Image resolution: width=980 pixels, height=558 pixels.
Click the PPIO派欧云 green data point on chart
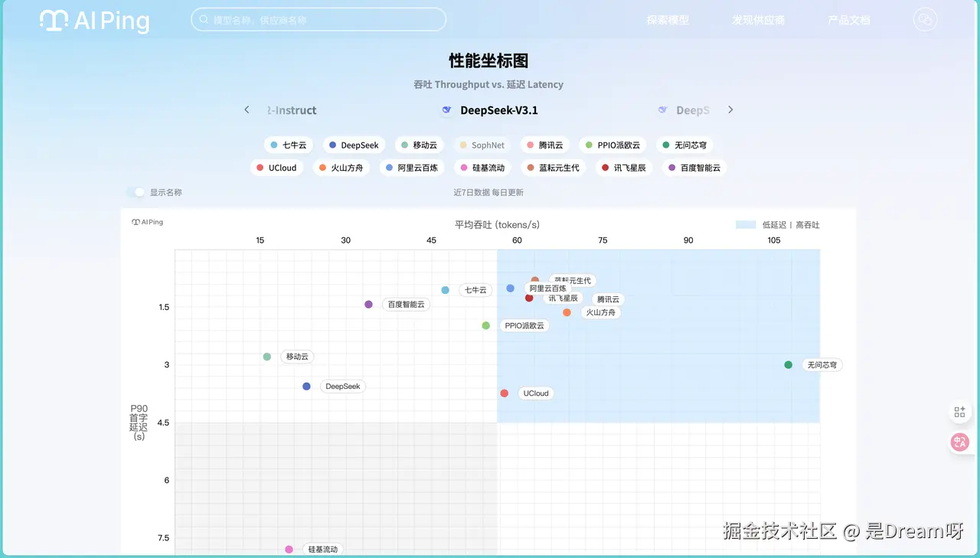(486, 325)
